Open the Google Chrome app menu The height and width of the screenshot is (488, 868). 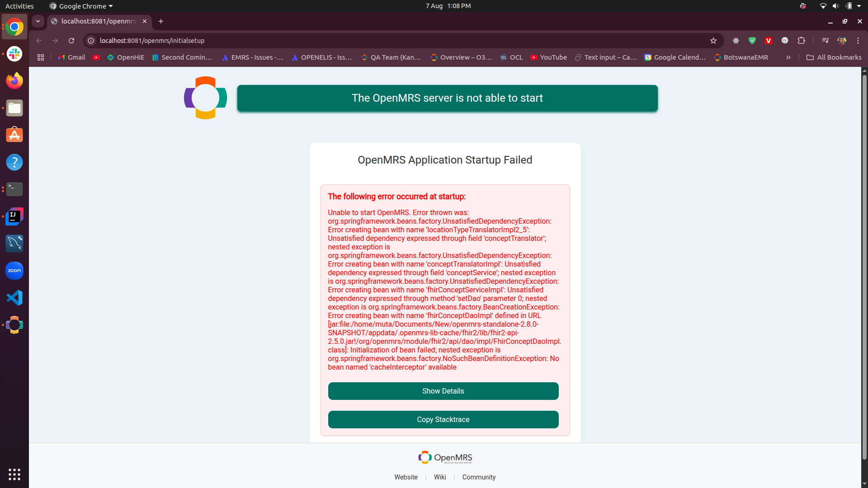(81, 6)
